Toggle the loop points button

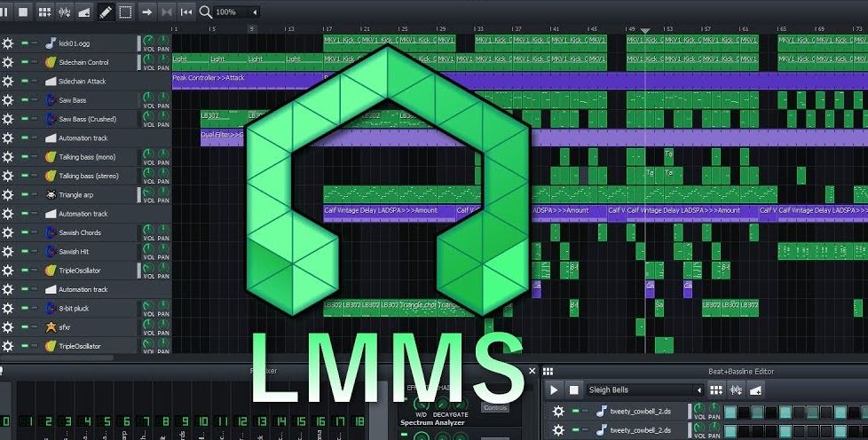click(167, 12)
